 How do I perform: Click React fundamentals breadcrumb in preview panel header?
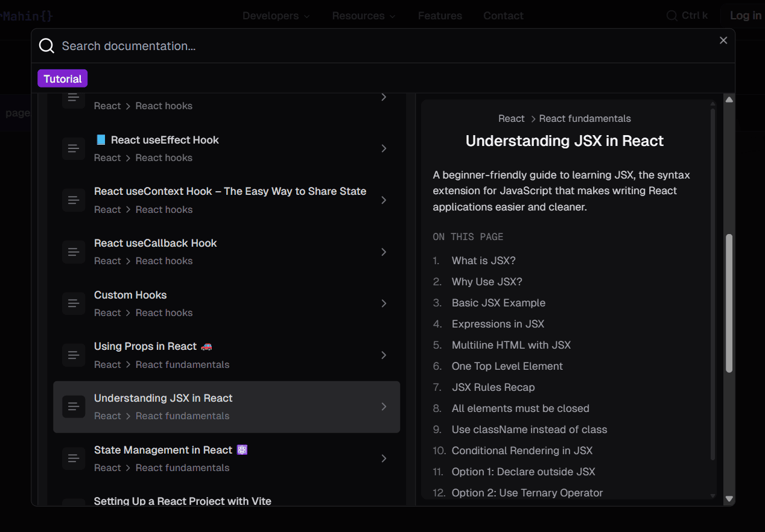[x=585, y=119]
